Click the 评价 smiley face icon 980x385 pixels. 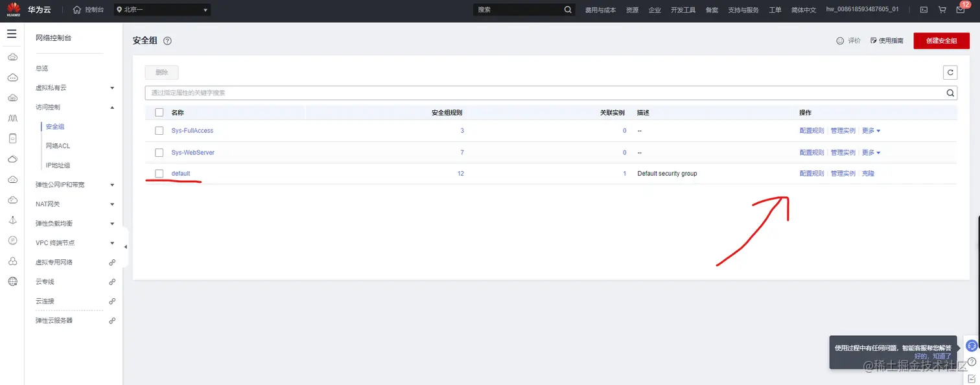tap(840, 41)
